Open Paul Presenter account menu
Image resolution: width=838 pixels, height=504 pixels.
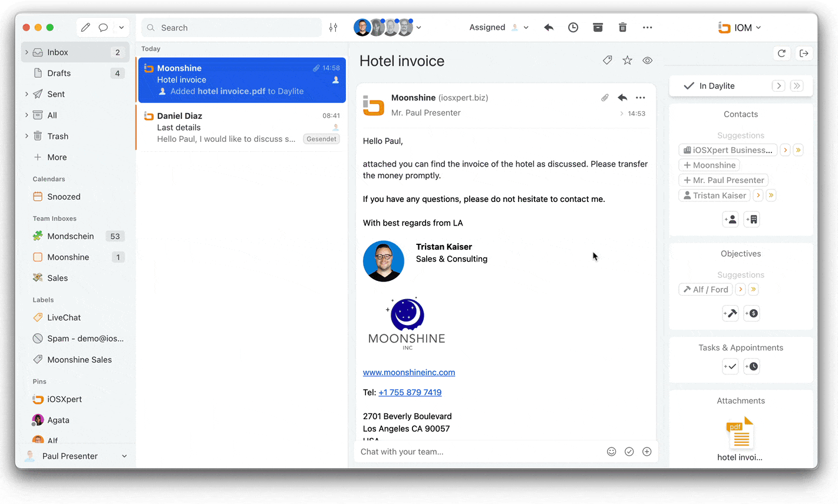pos(77,456)
